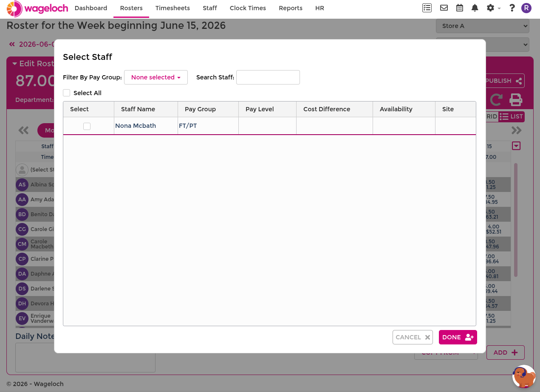Open the calendar icon in the header
This screenshot has height=392, width=540.
(460, 8)
